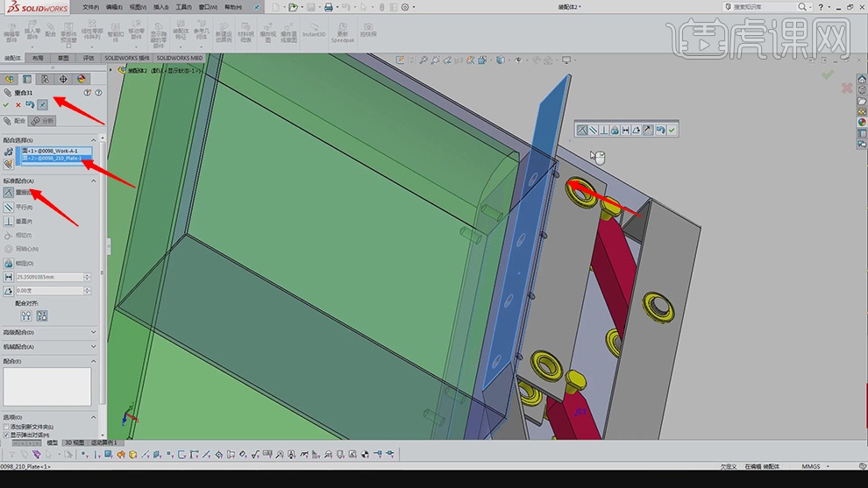This screenshot has width=868, height=488.
Task: Open the Appearances tab in the right task pane
Action: 861,122
